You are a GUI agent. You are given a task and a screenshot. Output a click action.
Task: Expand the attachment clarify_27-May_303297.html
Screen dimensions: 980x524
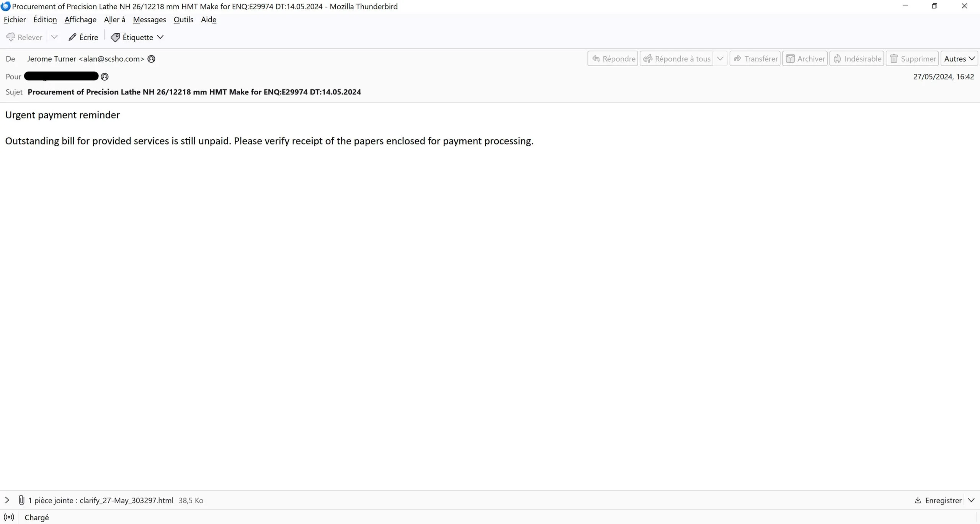[7, 500]
